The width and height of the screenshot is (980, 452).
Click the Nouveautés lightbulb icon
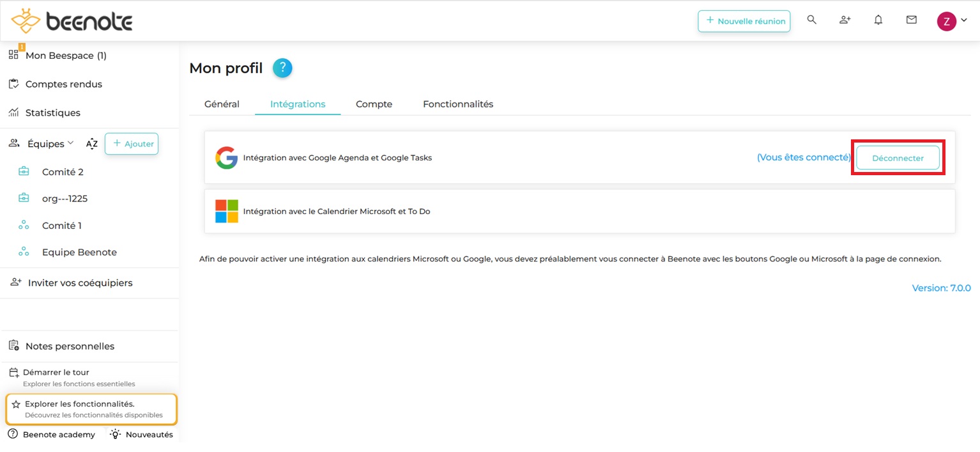click(114, 434)
